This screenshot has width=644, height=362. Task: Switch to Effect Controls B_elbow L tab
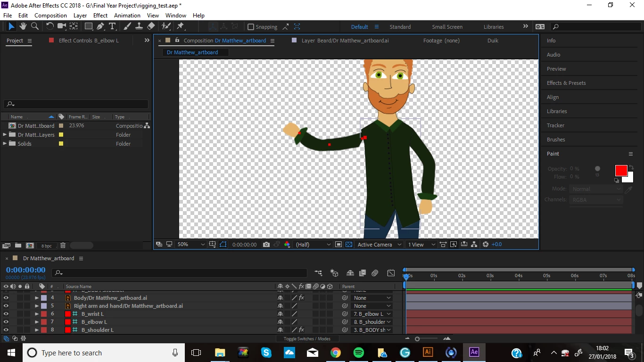click(89, 41)
